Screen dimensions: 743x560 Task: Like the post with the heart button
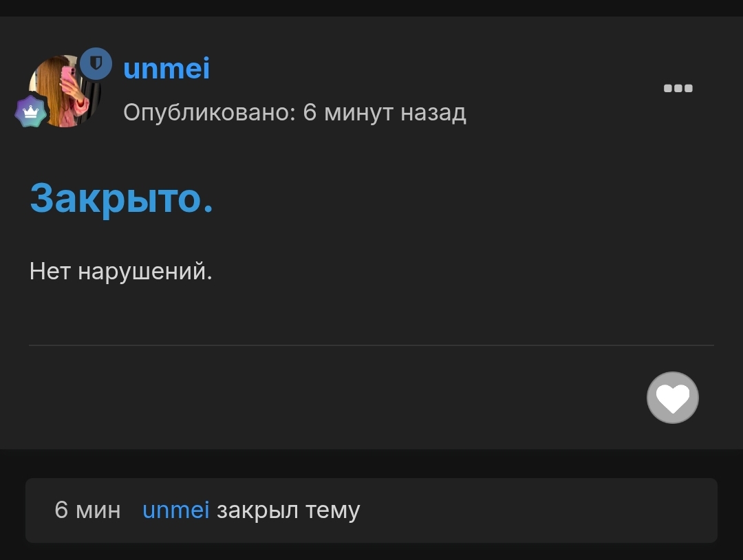click(x=672, y=398)
